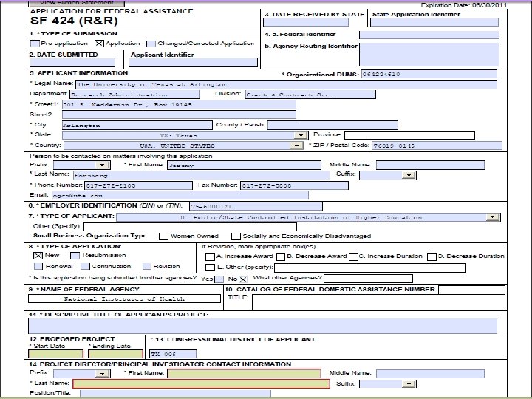
Task: Click the Date Submitted field
Action: click(x=72, y=63)
